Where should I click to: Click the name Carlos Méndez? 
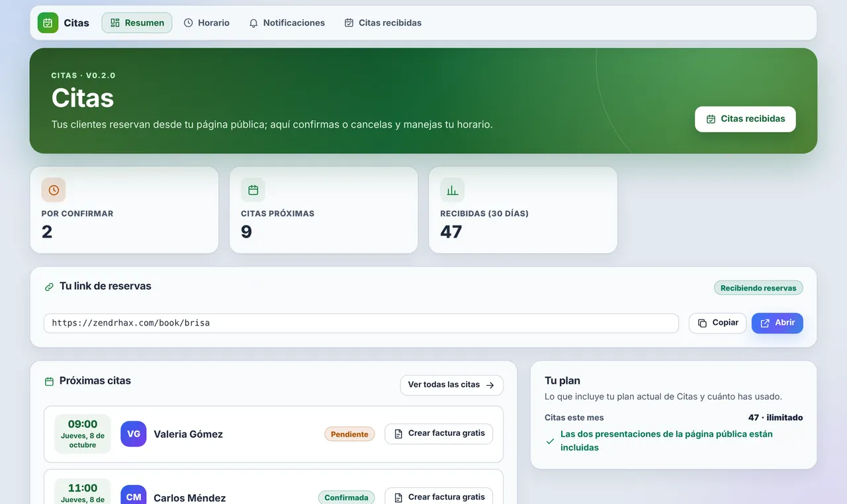pos(189,498)
